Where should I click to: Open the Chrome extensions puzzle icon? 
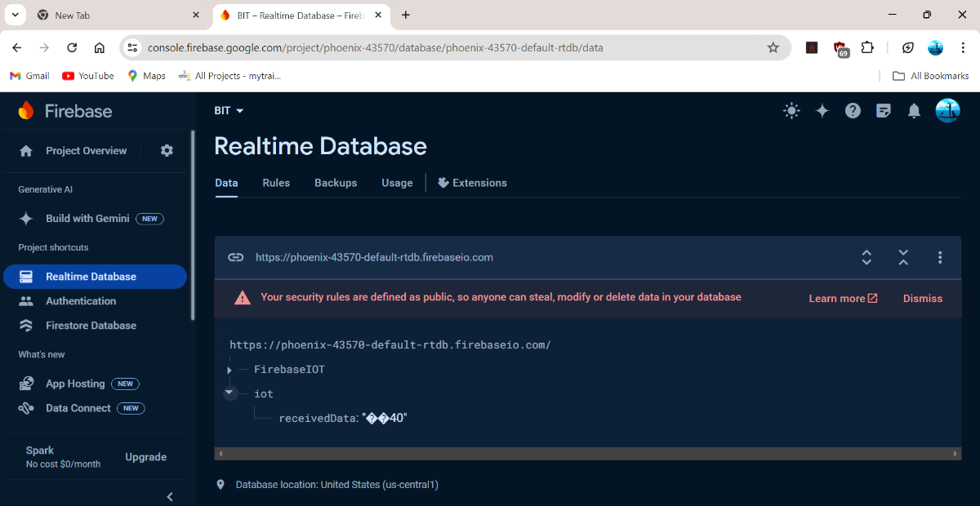(x=867, y=47)
